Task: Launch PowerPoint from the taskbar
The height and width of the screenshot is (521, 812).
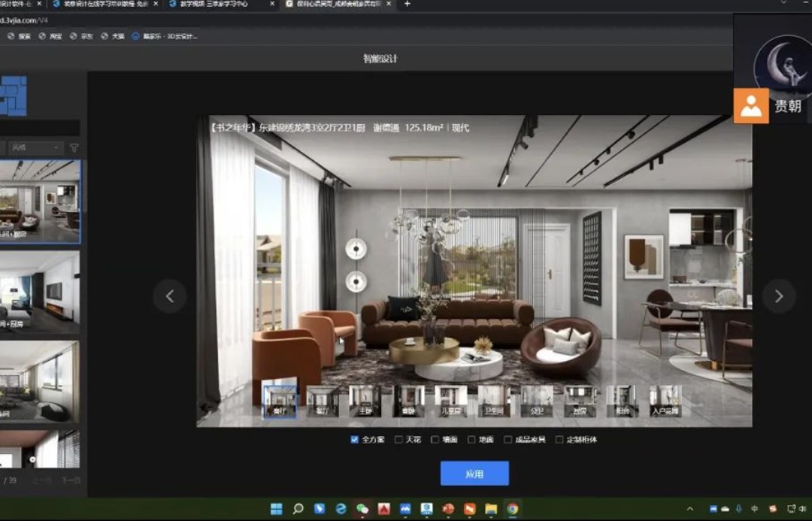Action: pos(448,509)
